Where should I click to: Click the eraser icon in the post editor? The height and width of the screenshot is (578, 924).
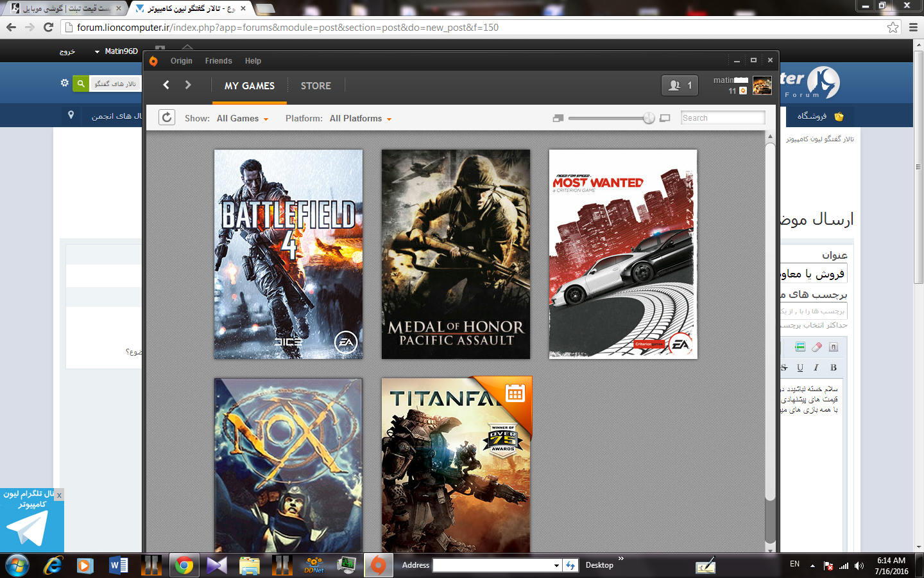tap(816, 347)
